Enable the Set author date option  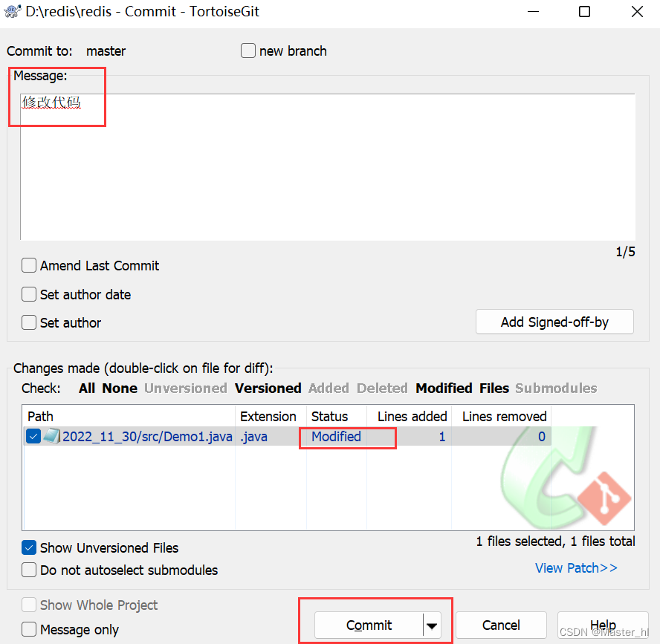pyautogui.click(x=29, y=294)
